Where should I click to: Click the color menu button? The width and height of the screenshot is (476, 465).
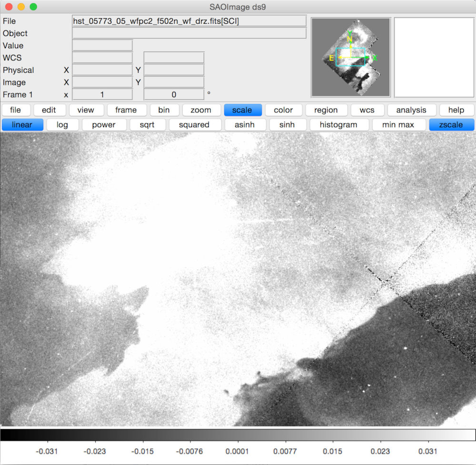284,110
